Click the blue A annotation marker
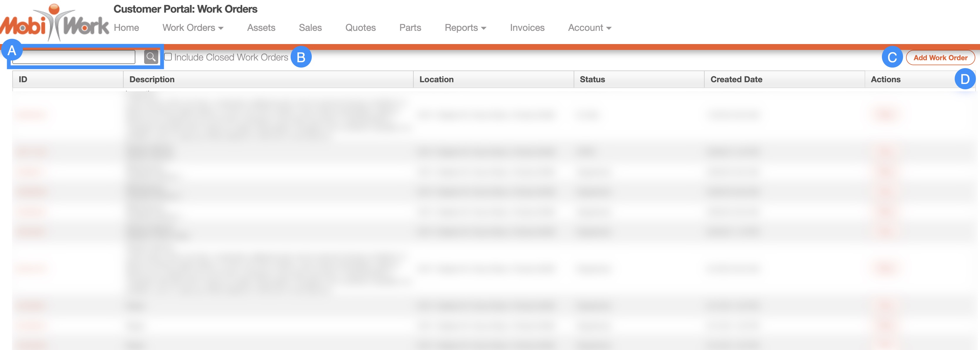This screenshot has width=980, height=350. pos(12,50)
